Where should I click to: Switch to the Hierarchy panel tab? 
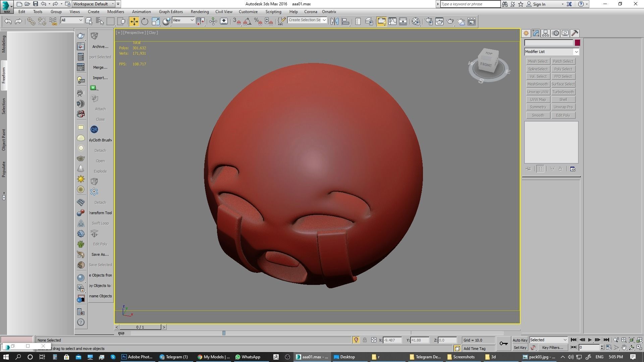coord(545,33)
